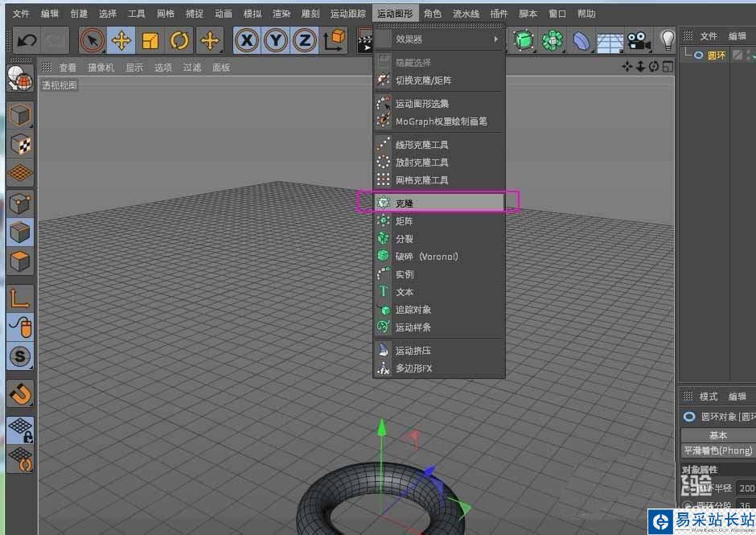Image resolution: width=756 pixels, height=535 pixels.
Task: Click the Undo arrow icon
Action: point(27,40)
